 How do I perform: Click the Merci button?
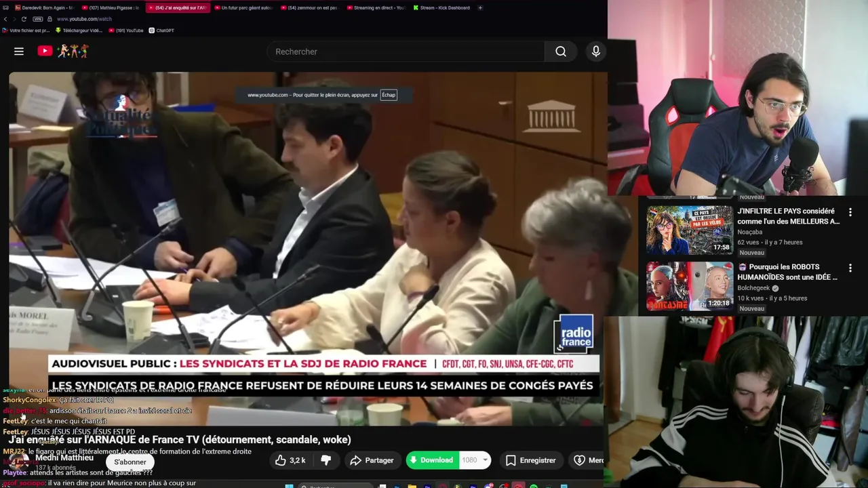(587, 460)
